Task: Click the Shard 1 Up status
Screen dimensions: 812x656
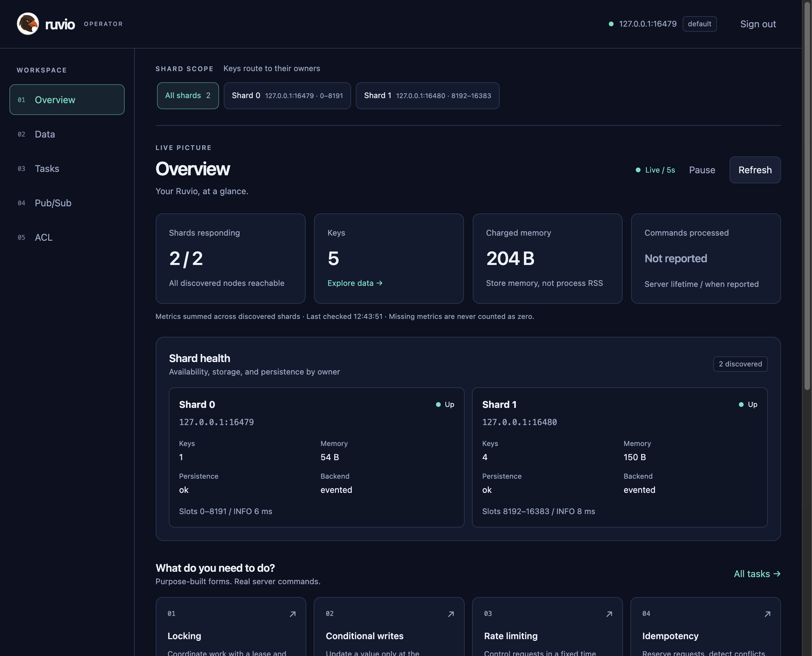Action: [748, 404]
